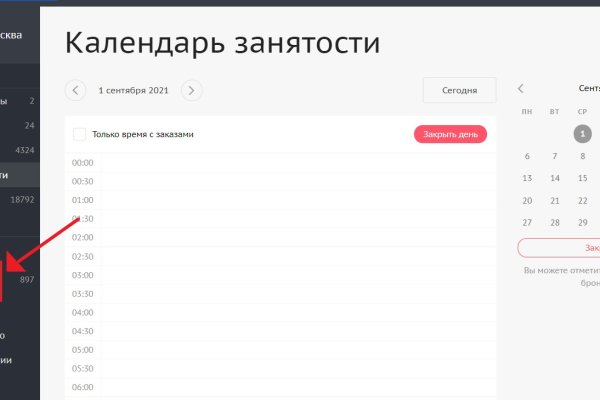
Task: Enable 'Только время с заказами' checkbox
Action: 80,134
